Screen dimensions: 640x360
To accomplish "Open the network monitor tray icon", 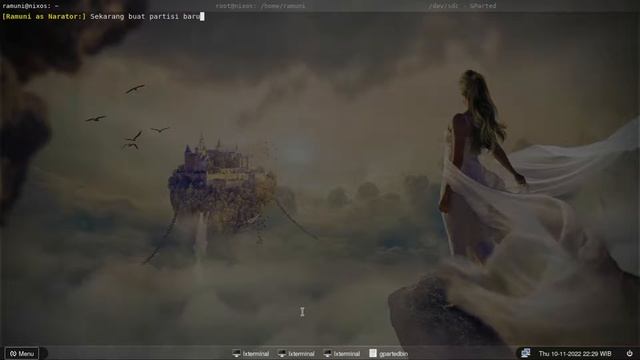I will coord(525,353).
